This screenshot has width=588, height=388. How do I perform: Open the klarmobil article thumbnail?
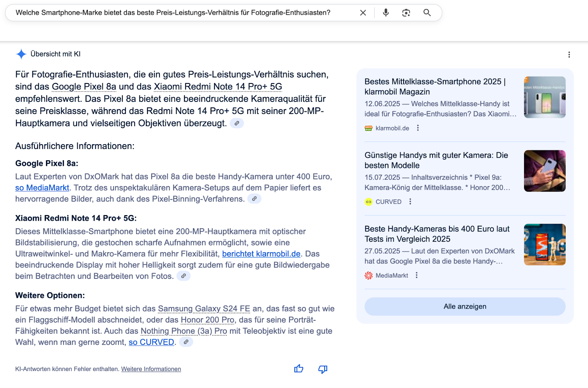545,97
